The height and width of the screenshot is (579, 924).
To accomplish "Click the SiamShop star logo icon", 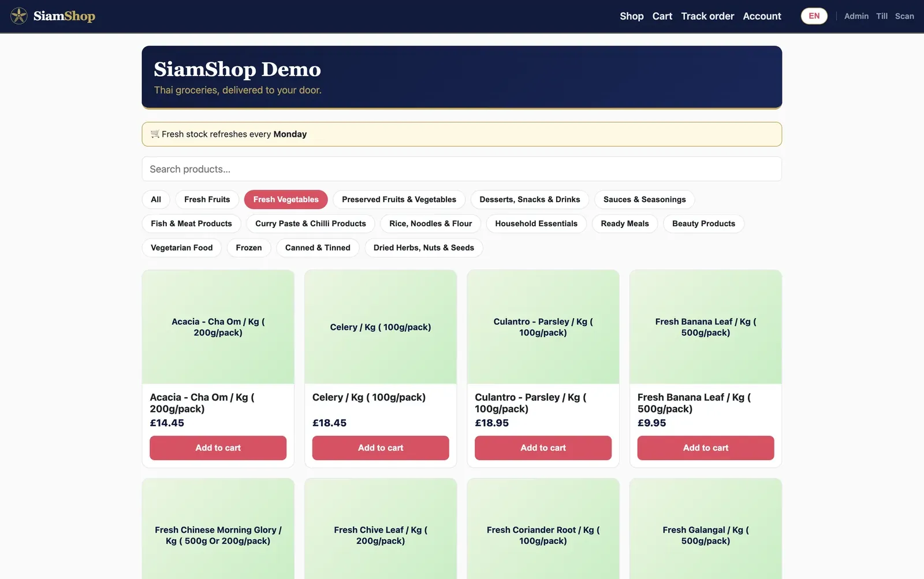I will pyautogui.click(x=19, y=16).
